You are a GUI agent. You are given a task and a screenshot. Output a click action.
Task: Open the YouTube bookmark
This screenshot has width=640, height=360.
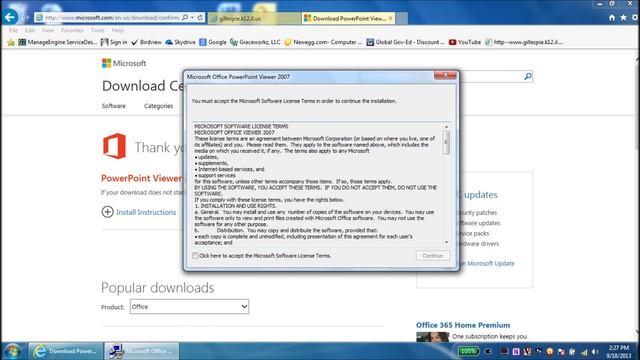[x=465, y=42]
